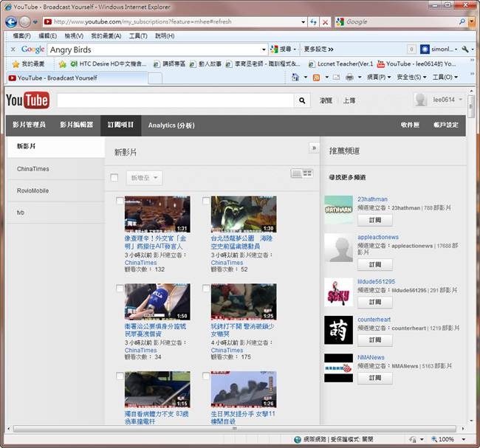Select the 訂閱項目 tab
This screenshot has height=448, width=480.
click(120, 125)
